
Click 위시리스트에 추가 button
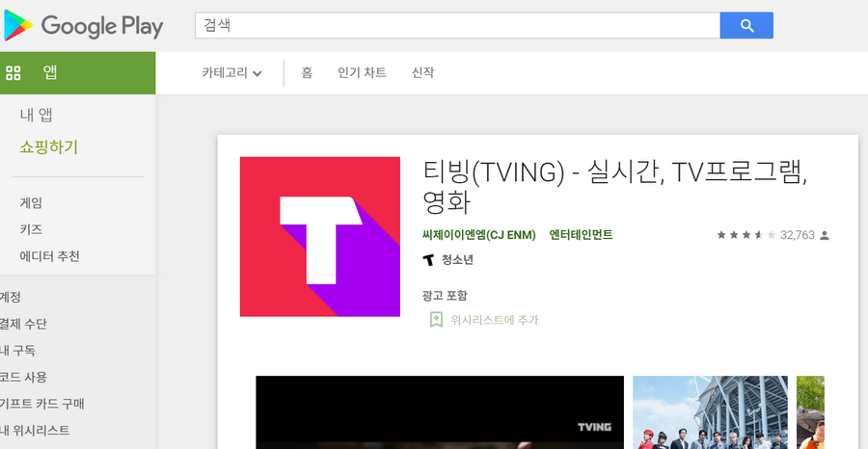coord(484,320)
